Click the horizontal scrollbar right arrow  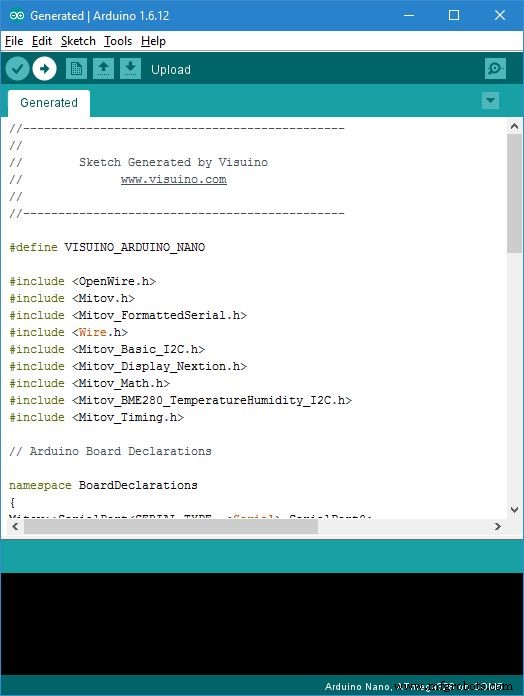[x=498, y=526]
